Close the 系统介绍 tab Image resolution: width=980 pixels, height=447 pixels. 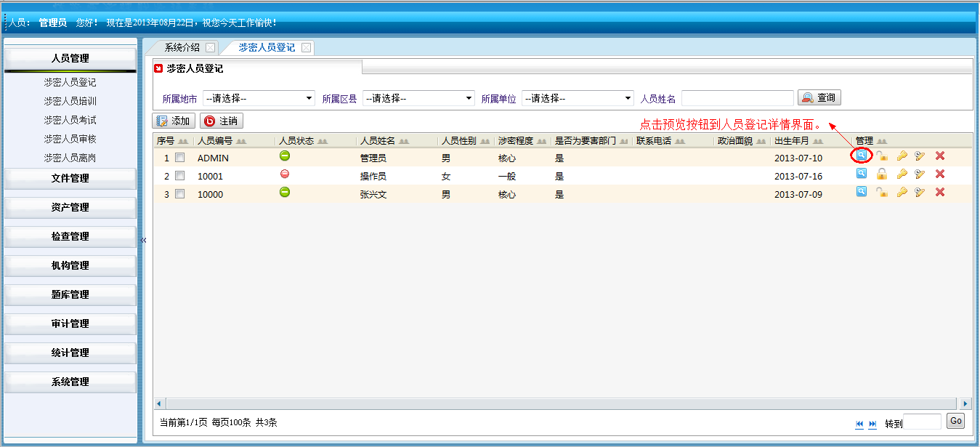(x=210, y=48)
